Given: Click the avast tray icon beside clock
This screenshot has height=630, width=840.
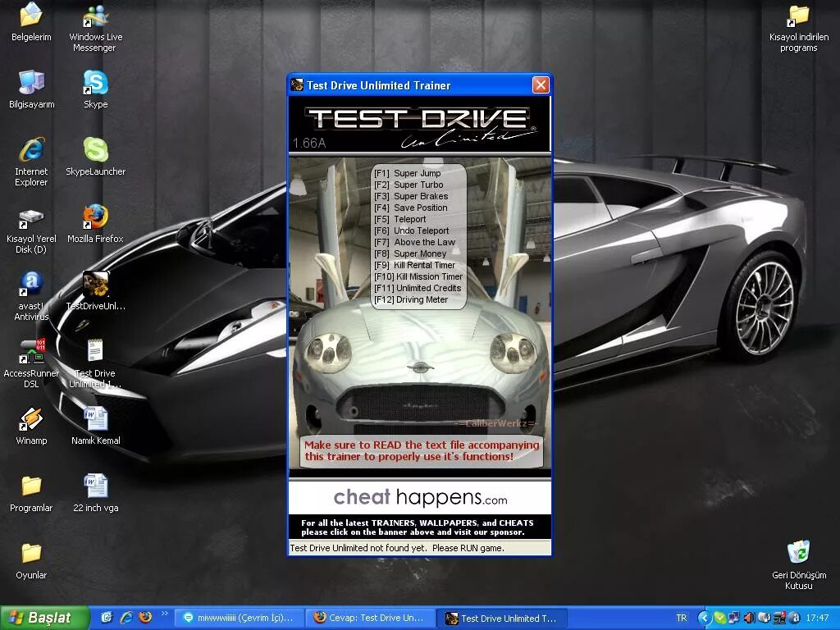Looking at the screenshot, I should click(796, 618).
